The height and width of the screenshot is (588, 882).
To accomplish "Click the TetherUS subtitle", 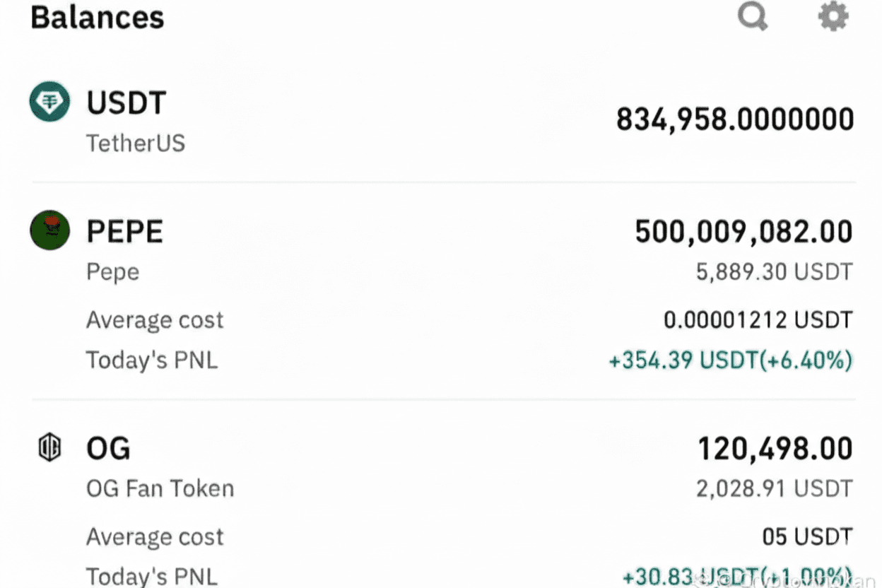I will pyautogui.click(x=136, y=143).
